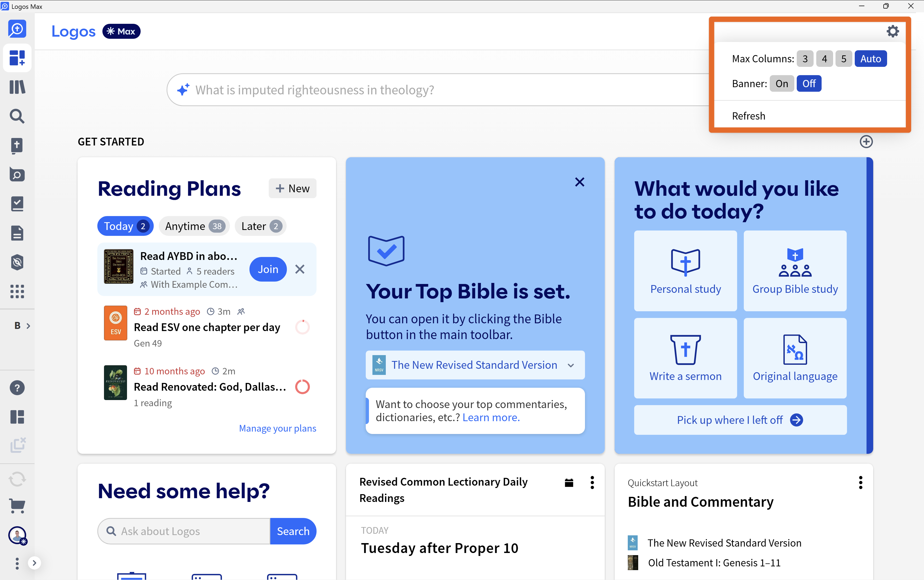This screenshot has height=580, width=924.
Task: Open Old Testament I: Genesis 1–11 resource
Action: point(714,563)
